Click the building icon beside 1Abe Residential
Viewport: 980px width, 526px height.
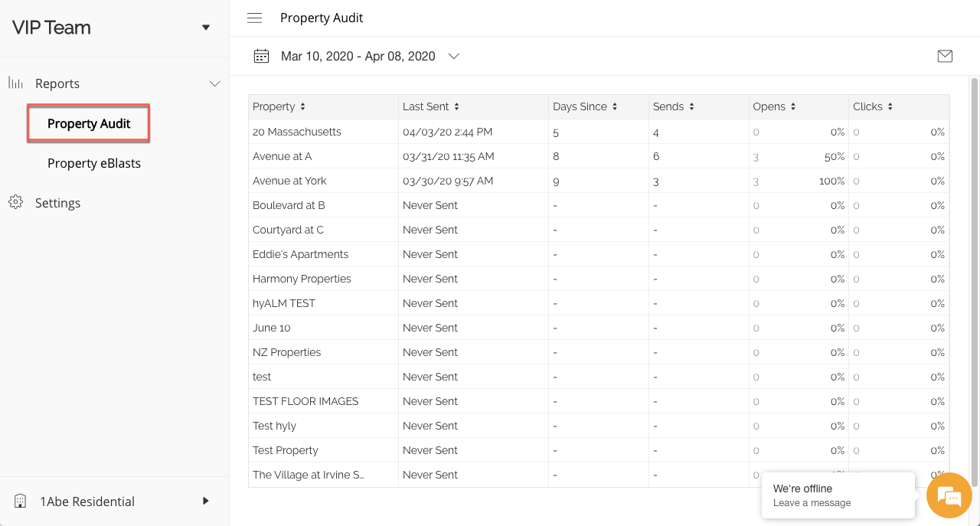coord(21,501)
